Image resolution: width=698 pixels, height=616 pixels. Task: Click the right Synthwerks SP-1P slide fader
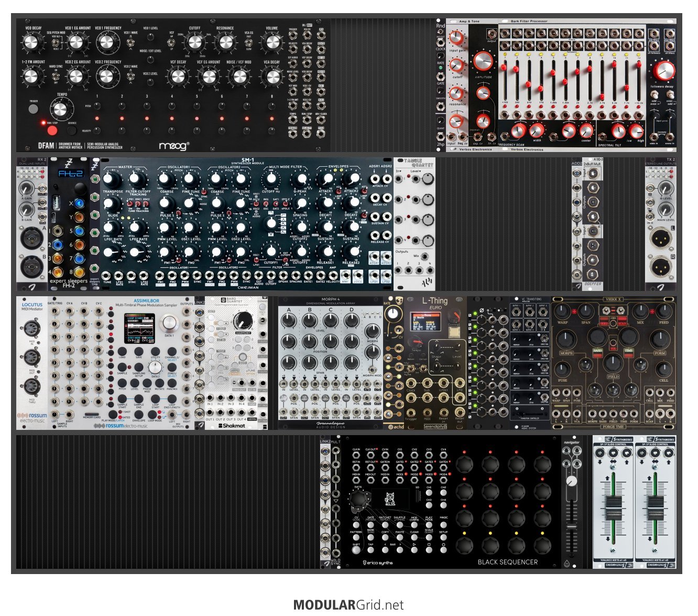pyautogui.click(x=655, y=509)
